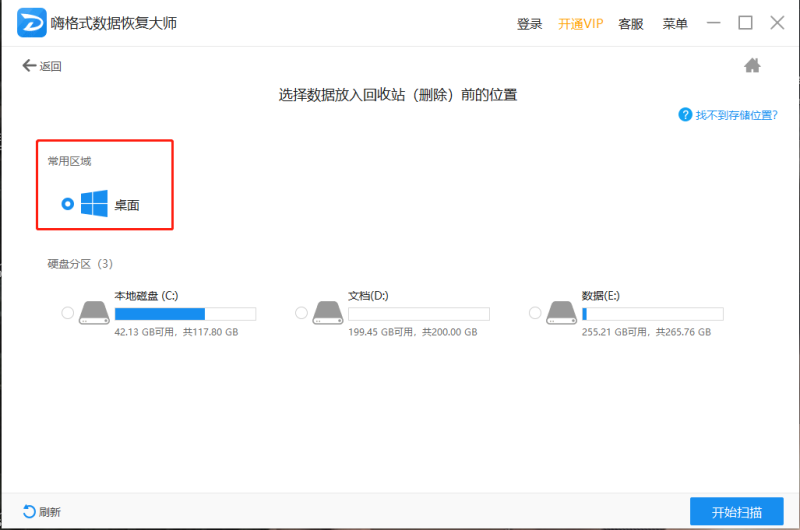
Task: Click the 桌面 label text
Action: pos(127,205)
